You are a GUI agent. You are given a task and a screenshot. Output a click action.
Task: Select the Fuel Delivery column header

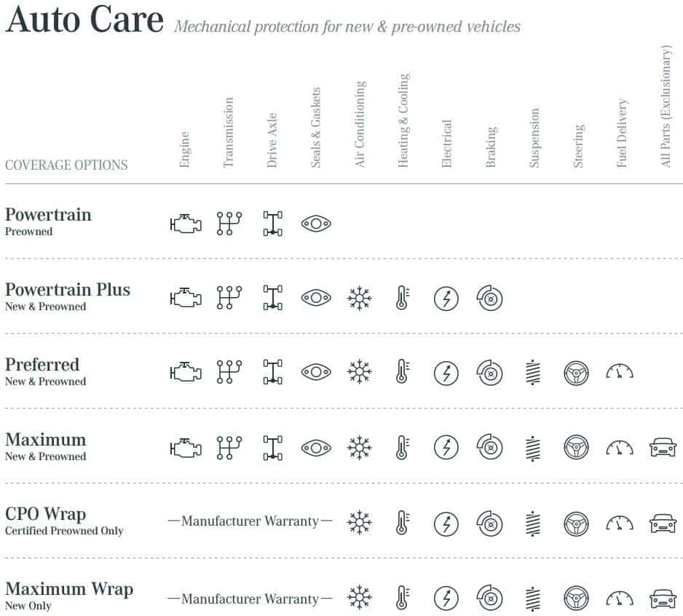pos(622,133)
